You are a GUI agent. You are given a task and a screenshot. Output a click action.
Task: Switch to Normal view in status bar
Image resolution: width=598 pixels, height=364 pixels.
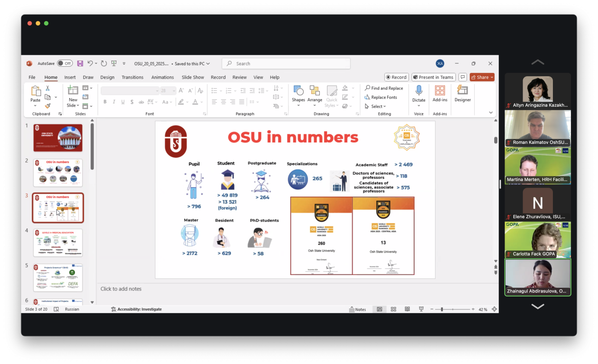(379, 309)
